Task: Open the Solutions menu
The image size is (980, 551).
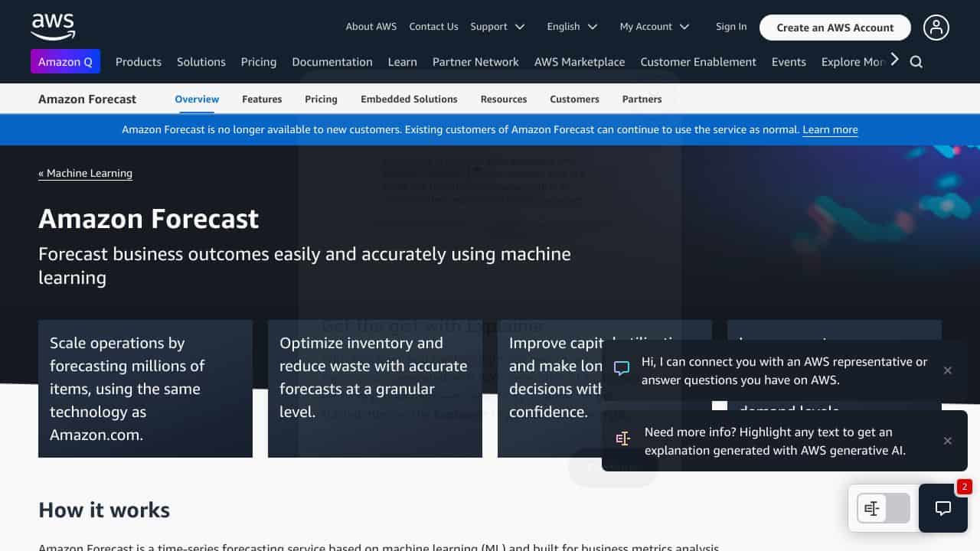Action: pos(201,62)
